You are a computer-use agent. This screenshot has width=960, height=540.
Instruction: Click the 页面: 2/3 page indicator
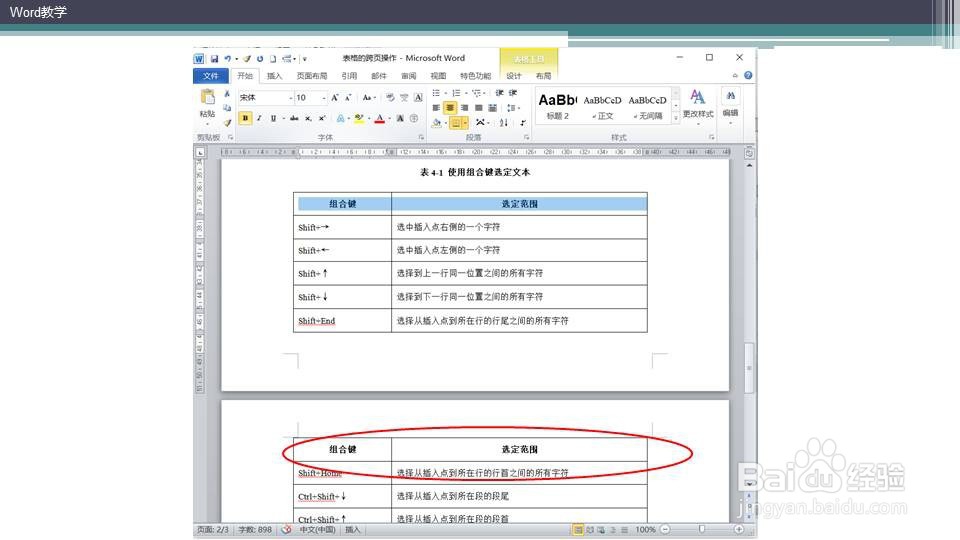click(213, 530)
